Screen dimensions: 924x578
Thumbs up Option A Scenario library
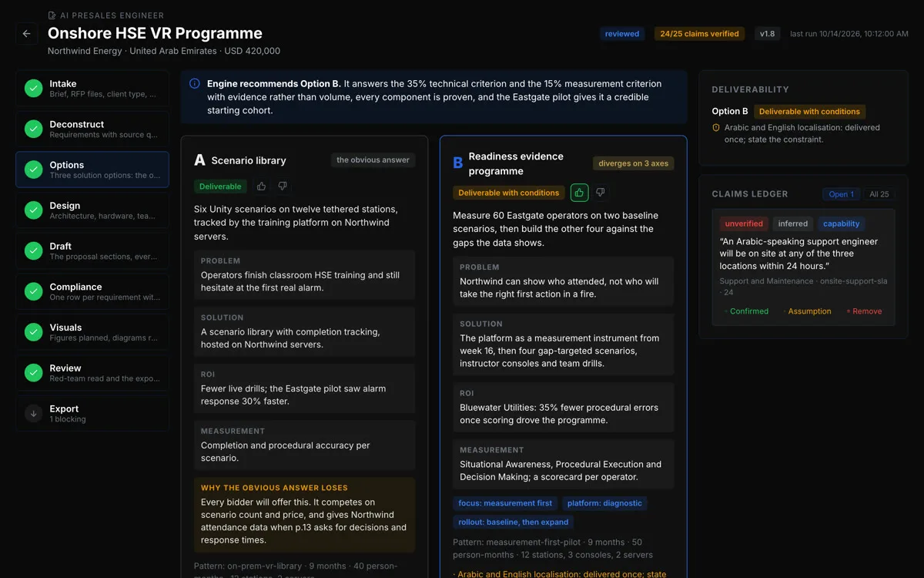(x=262, y=187)
